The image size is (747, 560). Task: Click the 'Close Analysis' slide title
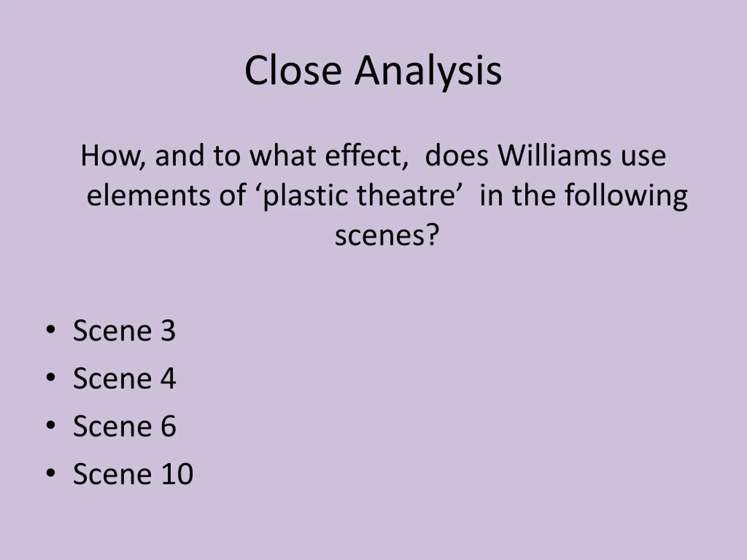coord(373,71)
